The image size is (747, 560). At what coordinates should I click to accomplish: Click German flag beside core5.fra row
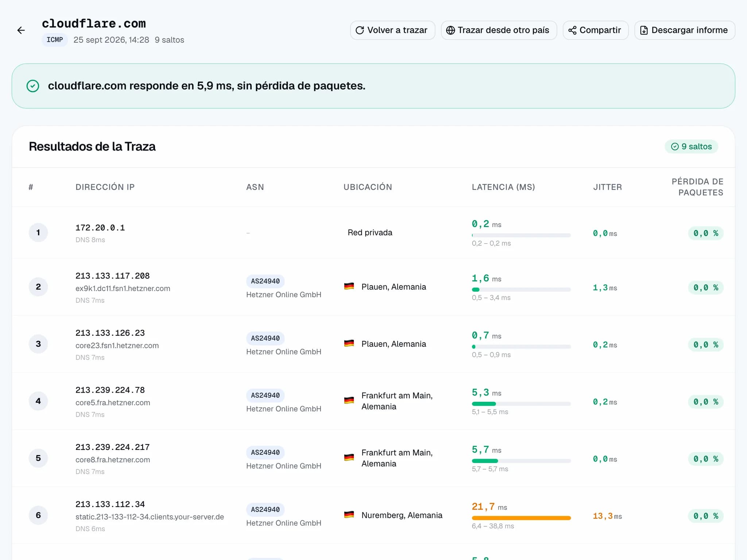point(349,401)
